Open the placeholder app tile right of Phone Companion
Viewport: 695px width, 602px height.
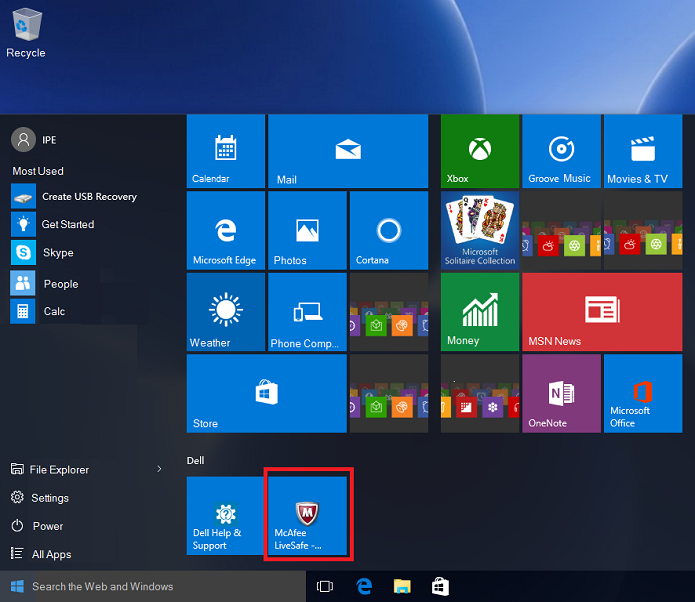click(x=389, y=312)
